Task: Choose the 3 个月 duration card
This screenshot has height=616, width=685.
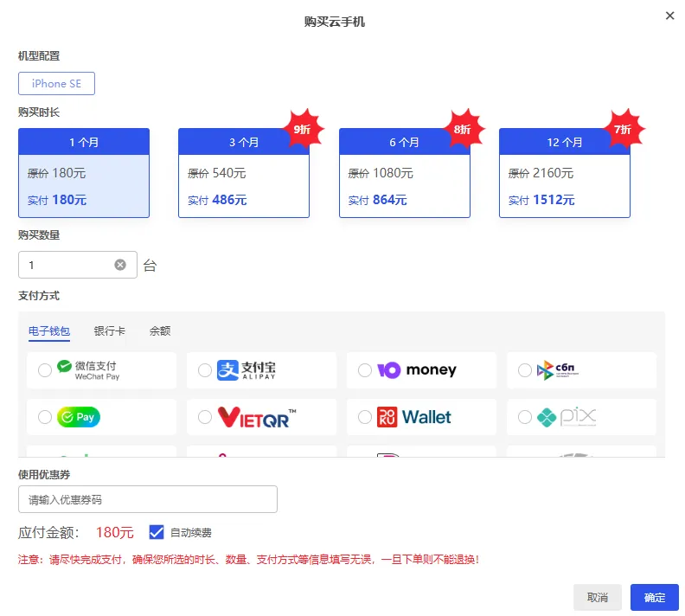Action: coord(244,172)
